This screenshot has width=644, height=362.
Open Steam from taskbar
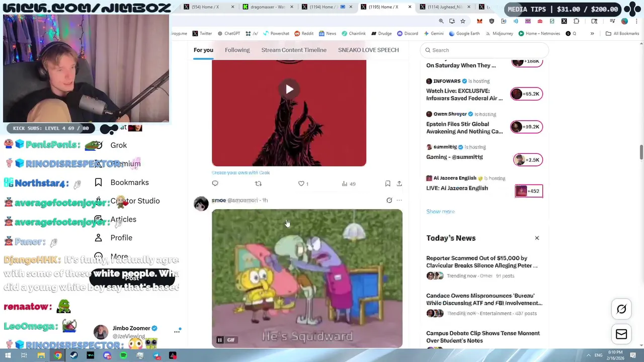pyautogui.click(x=74, y=355)
